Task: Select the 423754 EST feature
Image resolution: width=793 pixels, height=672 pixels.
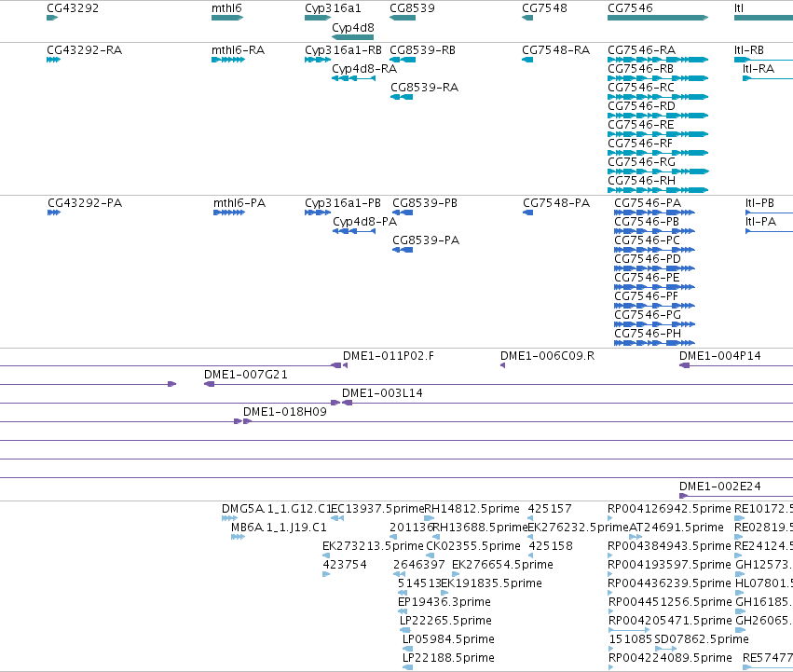Action: [326, 574]
